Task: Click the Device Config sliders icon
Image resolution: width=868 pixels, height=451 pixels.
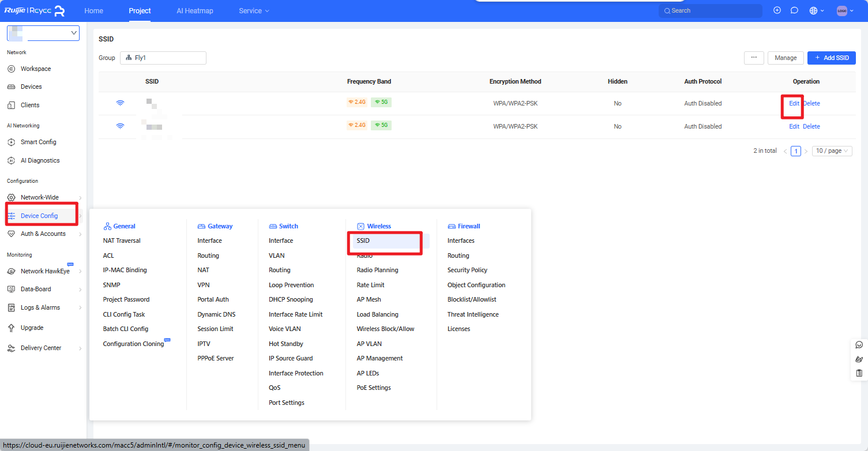Action: point(11,216)
